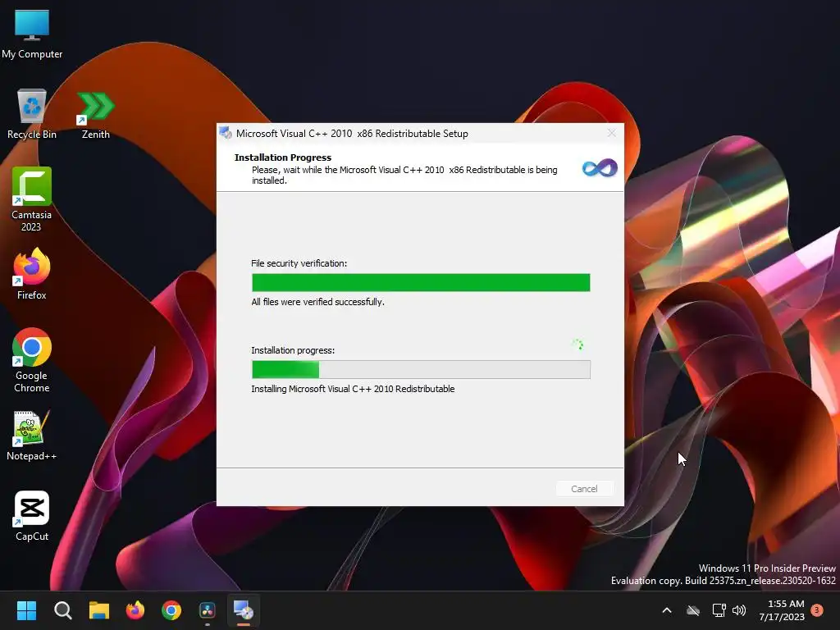
Task: Click the Cancel button in the setup dialog
Action: [584, 489]
